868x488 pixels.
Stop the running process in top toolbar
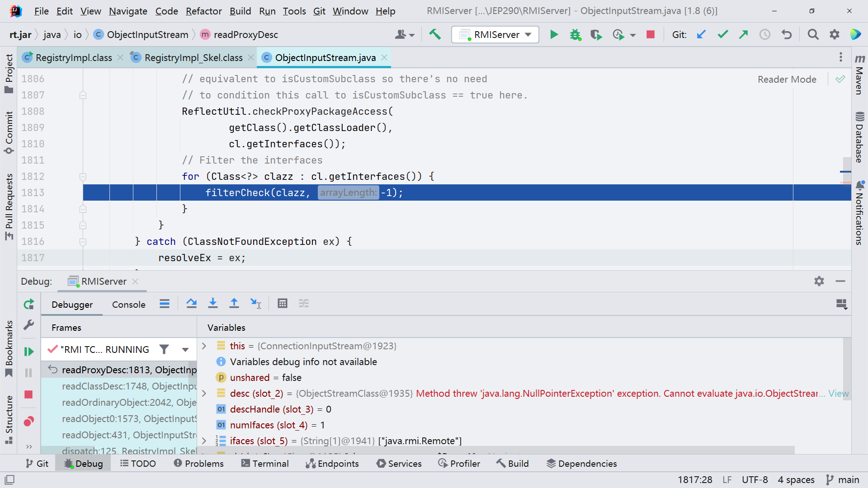click(651, 34)
